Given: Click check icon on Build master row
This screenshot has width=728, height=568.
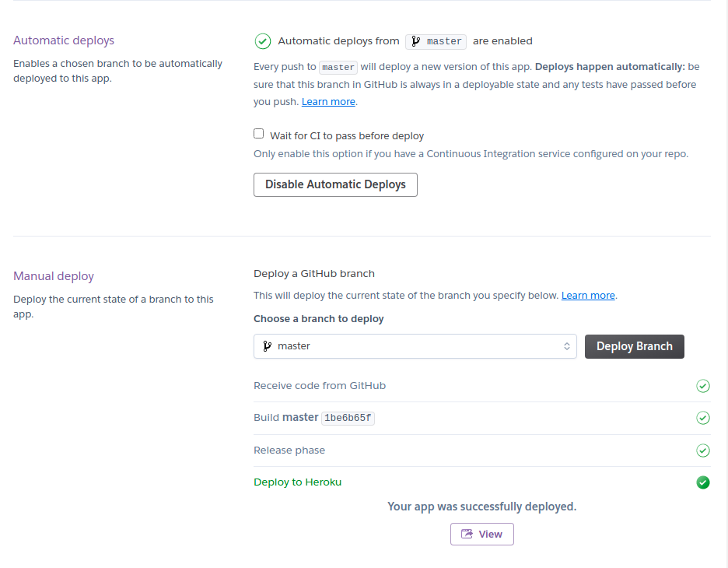Looking at the screenshot, I should tap(702, 418).
